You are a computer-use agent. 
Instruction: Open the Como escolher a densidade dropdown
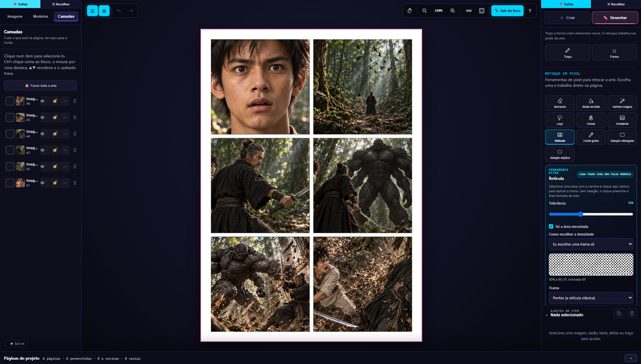pyautogui.click(x=591, y=244)
